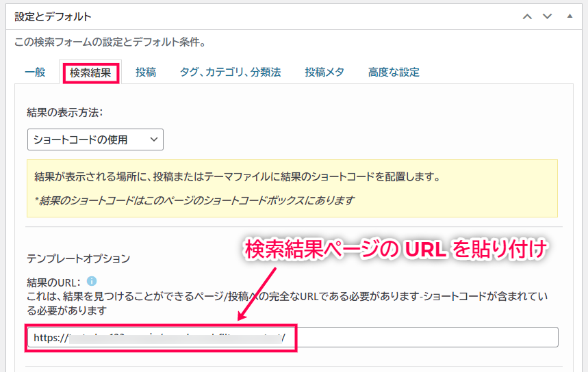
Task: Switch to the 投稿メタ tab
Action: click(x=324, y=72)
